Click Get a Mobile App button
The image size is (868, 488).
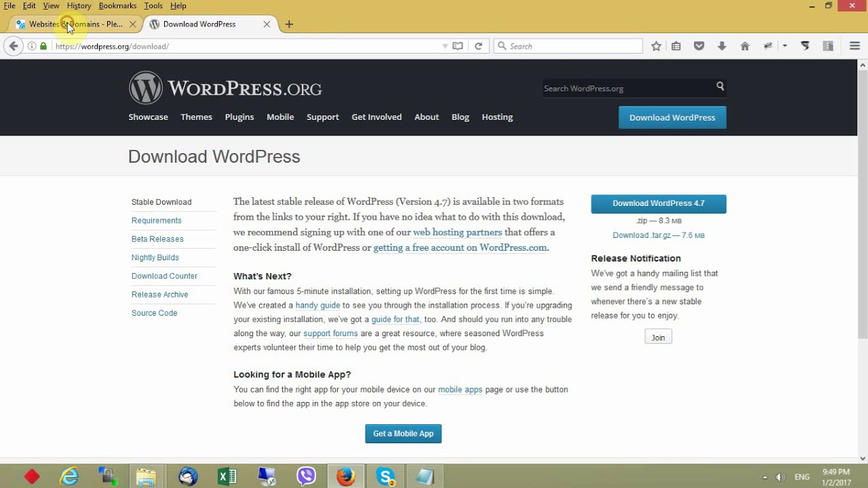pos(403,434)
